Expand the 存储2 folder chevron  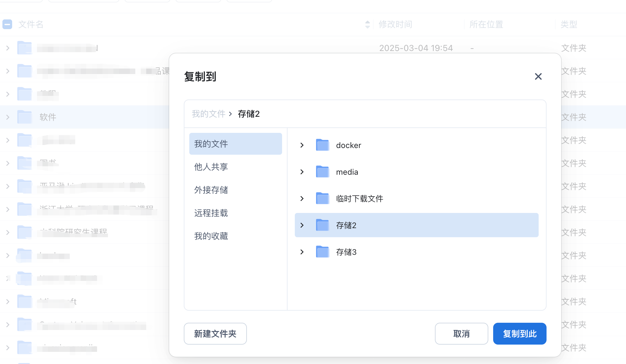[302, 225]
